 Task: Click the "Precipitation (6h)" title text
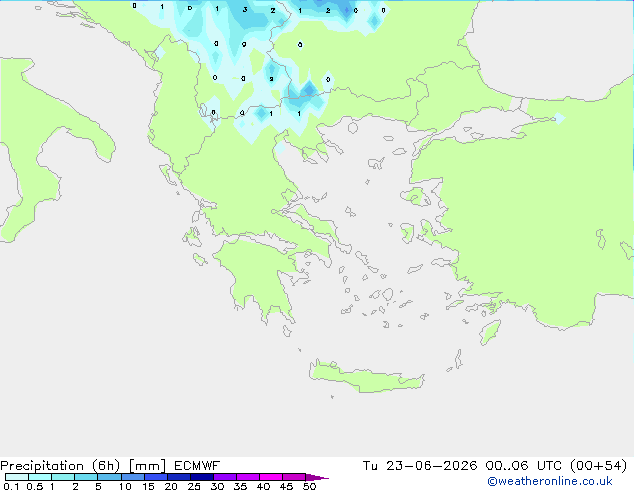60,466
